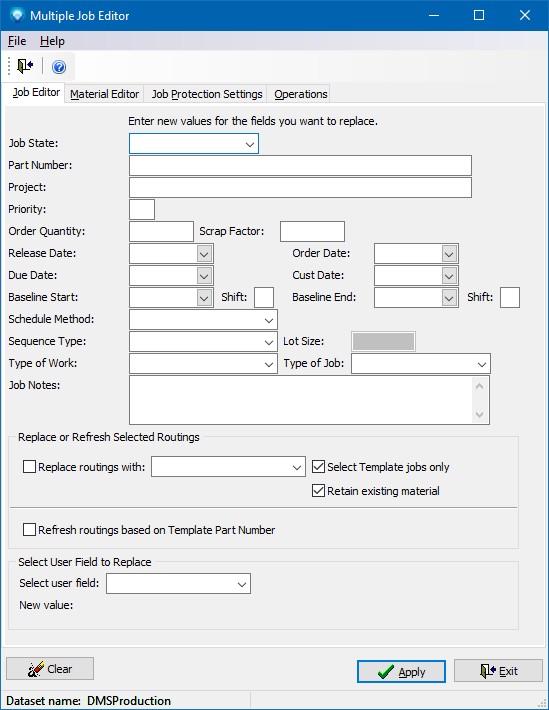Expand the Job State dropdown
The image size is (549, 710).
click(x=194, y=144)
